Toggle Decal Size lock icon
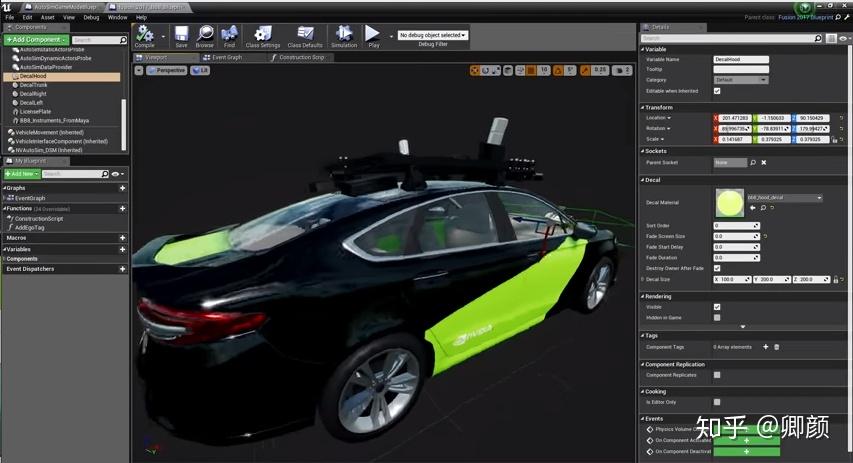 836,279
